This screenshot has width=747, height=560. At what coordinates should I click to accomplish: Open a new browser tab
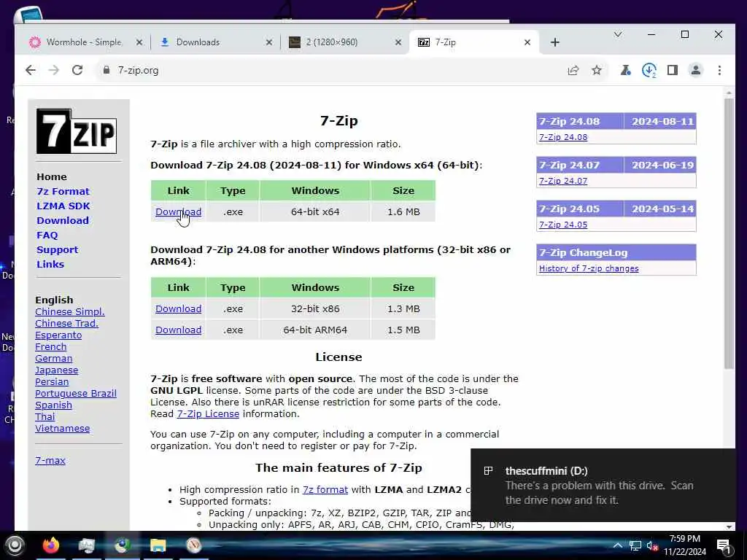(554, 42)
